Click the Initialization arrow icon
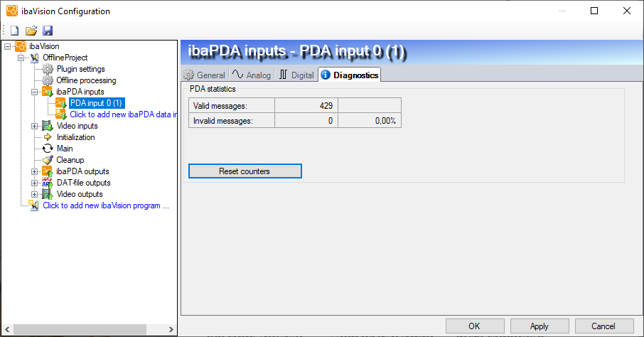 click(x=48, y=137)
